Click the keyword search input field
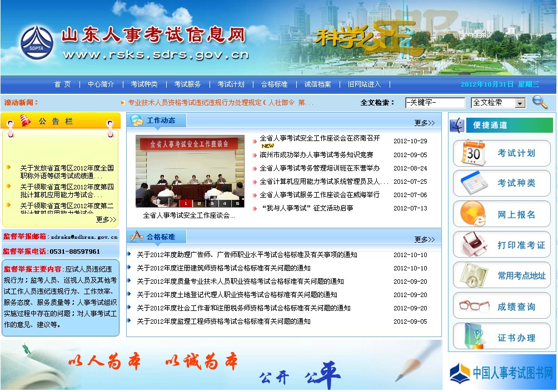The width and height of the screenshot is (558, 392). tap(435, 103)
